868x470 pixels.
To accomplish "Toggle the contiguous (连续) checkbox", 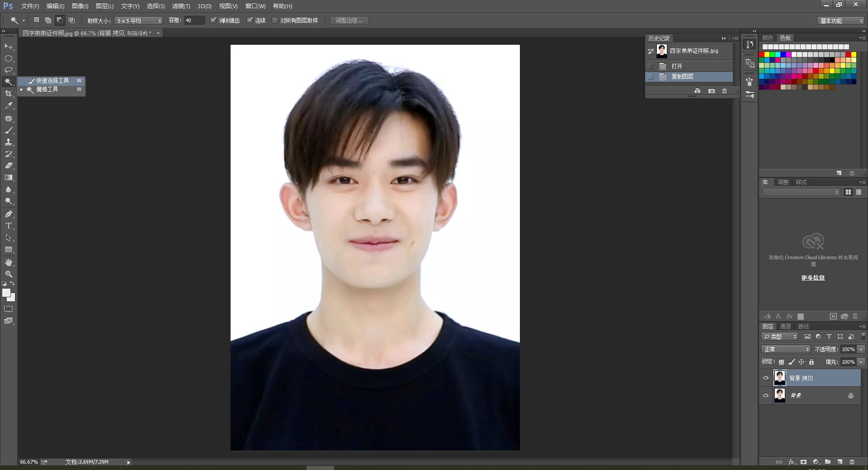I will [x=250, y=20].
